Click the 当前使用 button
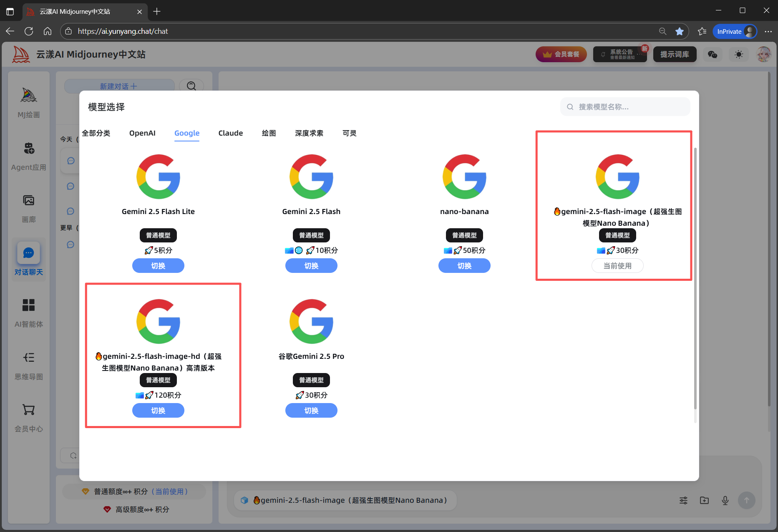 [617, 266]
